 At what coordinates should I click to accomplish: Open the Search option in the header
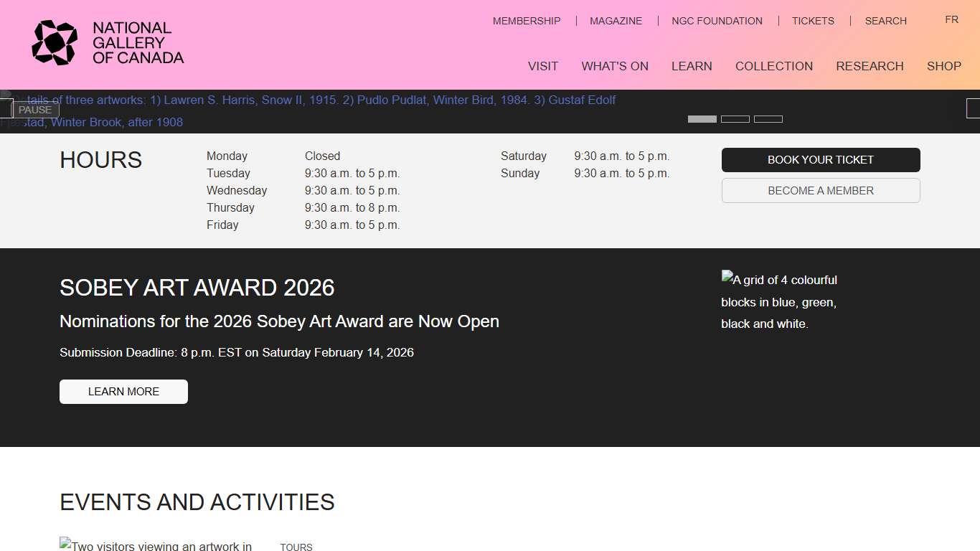(885, 21)
